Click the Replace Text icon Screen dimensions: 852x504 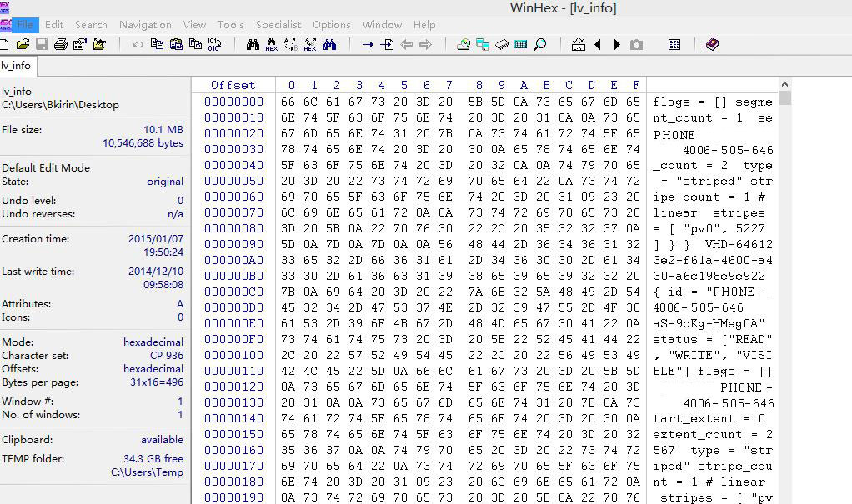pos(291,44)
